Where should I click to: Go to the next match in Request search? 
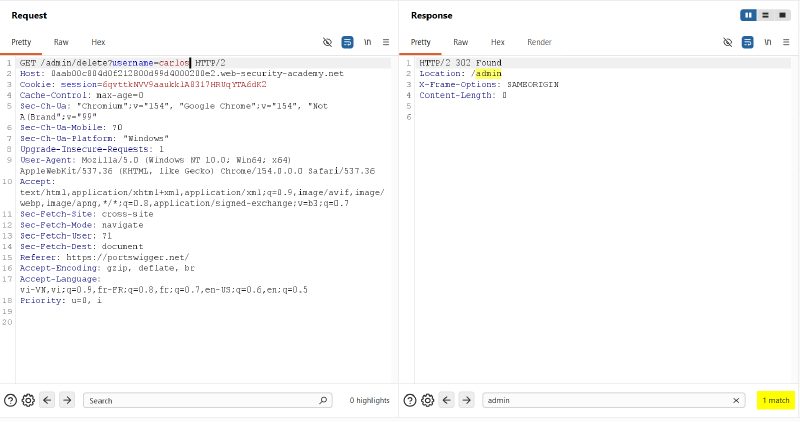click(67, 401)
